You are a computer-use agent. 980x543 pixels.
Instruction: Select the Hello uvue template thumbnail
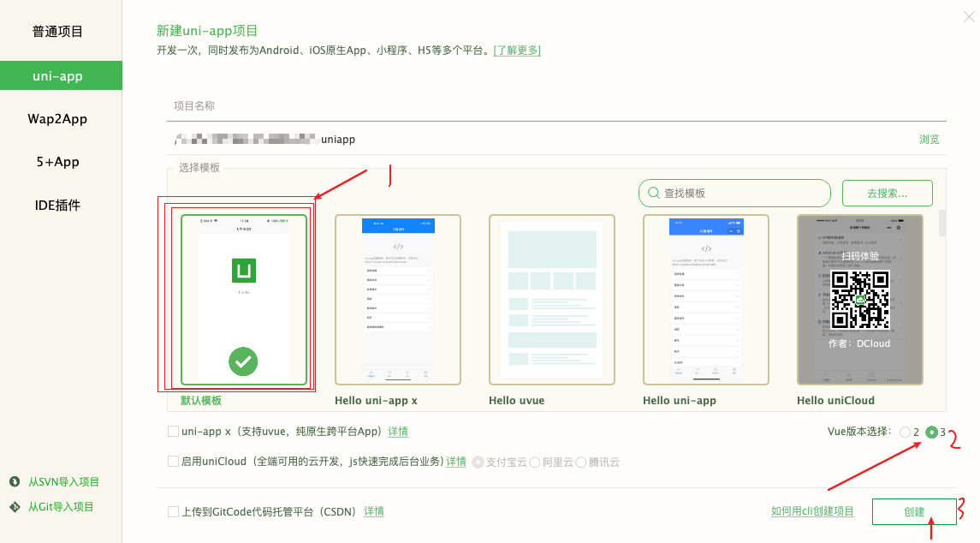[552, 300]
